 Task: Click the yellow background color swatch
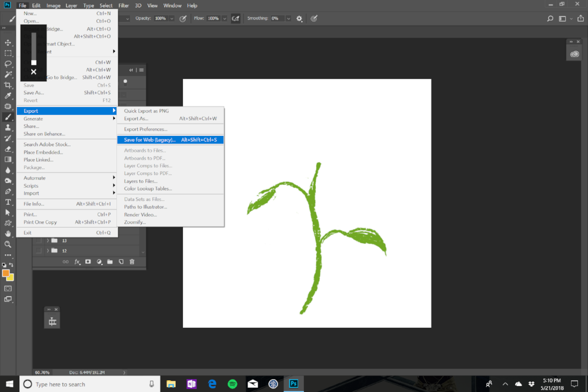tap(12, 278)
